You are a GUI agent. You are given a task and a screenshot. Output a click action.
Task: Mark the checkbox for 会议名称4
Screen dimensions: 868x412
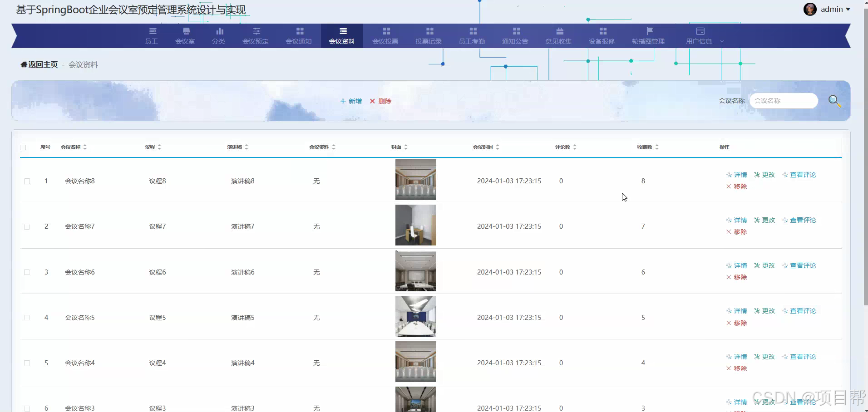pyautogui.click(x=27, y=363)
